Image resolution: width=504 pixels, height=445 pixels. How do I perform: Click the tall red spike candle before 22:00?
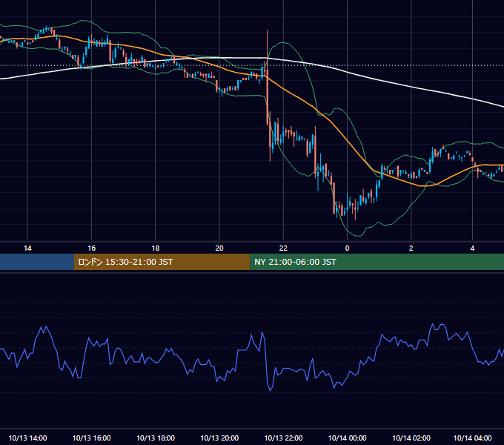(267, 77)
